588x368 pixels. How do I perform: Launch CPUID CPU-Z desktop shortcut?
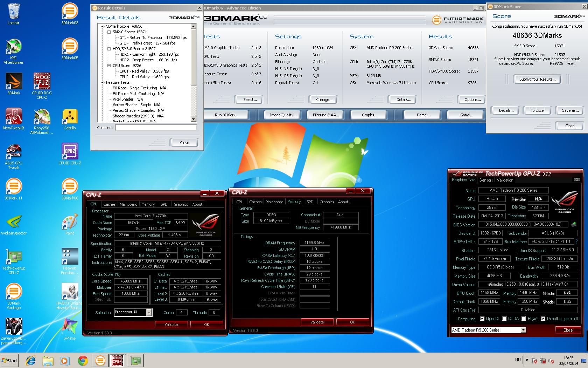click(70, 154)
